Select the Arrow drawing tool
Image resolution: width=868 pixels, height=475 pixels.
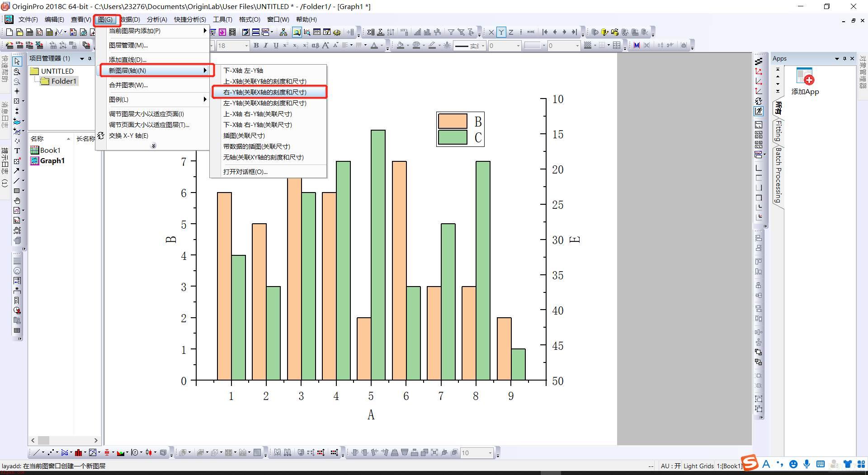click(x=17, y=171)
